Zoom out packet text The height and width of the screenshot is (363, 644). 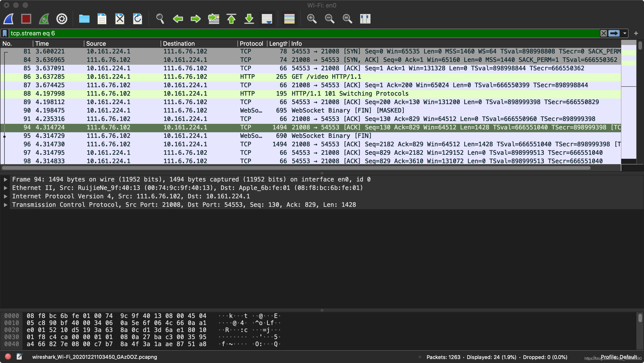pyautogui.click(x=329, y=19)
